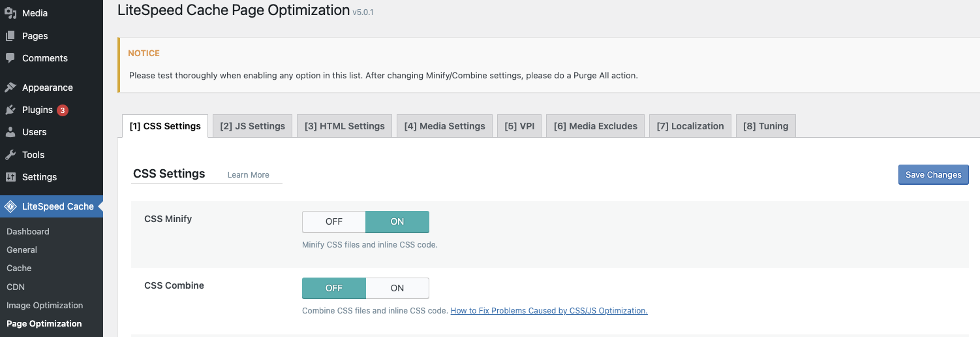Go to the Tuning tab
The height and width of the screenshot is (337, 980).
tap(765, 126)
